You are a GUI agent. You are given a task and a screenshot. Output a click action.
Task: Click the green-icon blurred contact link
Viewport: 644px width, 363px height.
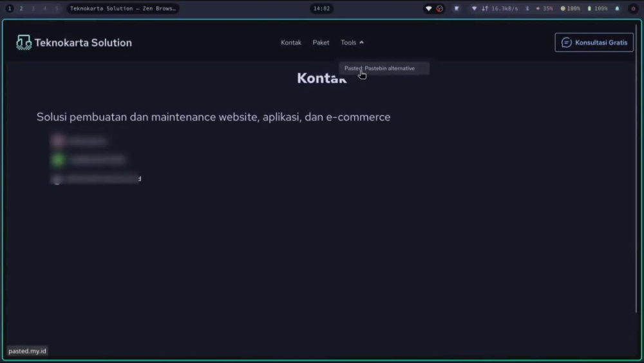(x=88, y=159)
